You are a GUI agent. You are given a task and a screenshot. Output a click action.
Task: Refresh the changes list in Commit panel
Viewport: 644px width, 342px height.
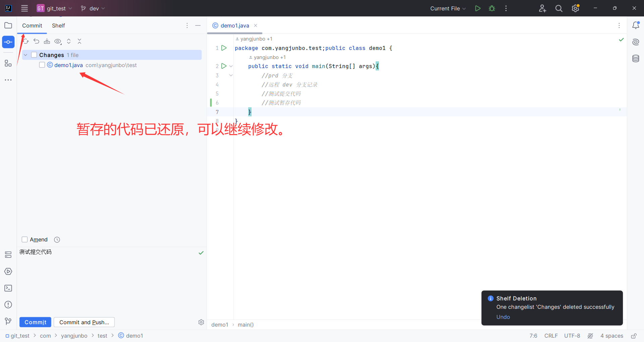click(25, 41)
